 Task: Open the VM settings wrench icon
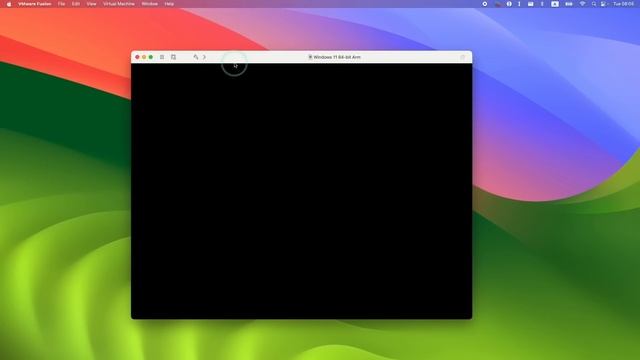click(x=196, y=57)
